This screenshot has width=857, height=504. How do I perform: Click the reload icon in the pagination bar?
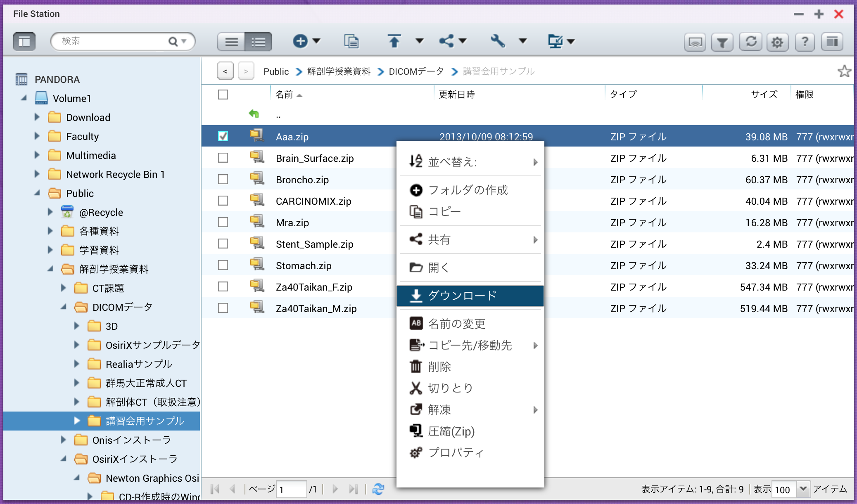coord(378,489)
